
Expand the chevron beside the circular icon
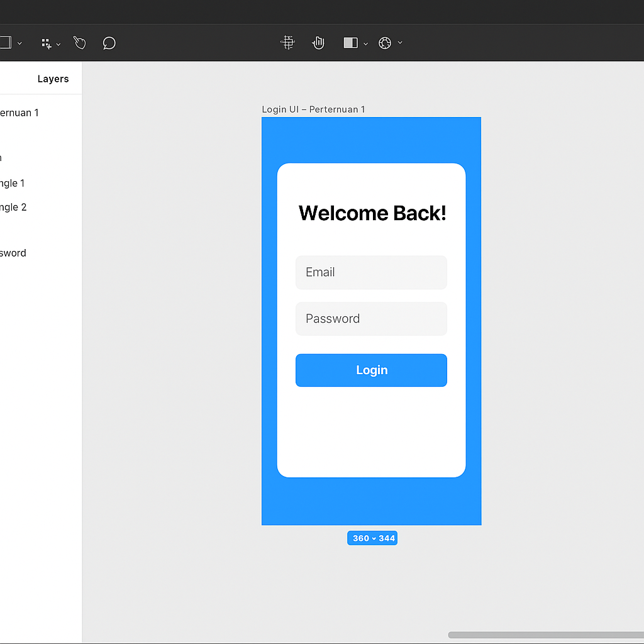tap(400, 43)
